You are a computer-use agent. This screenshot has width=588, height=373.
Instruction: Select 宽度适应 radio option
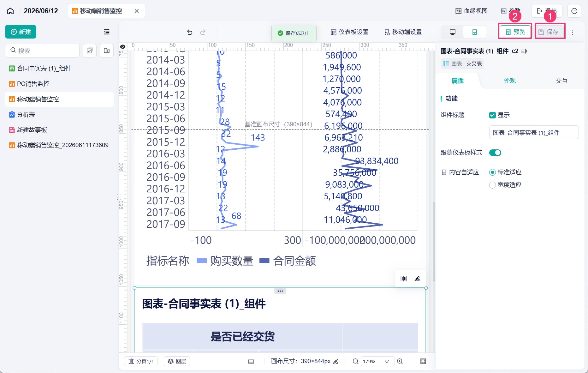tap(492, 185)
